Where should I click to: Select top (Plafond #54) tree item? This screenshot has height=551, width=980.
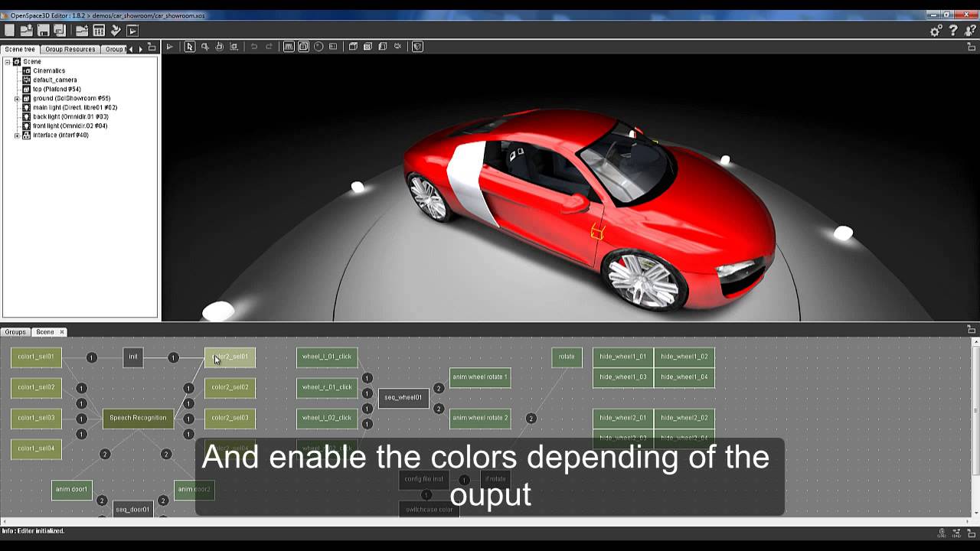pos(57,89)
